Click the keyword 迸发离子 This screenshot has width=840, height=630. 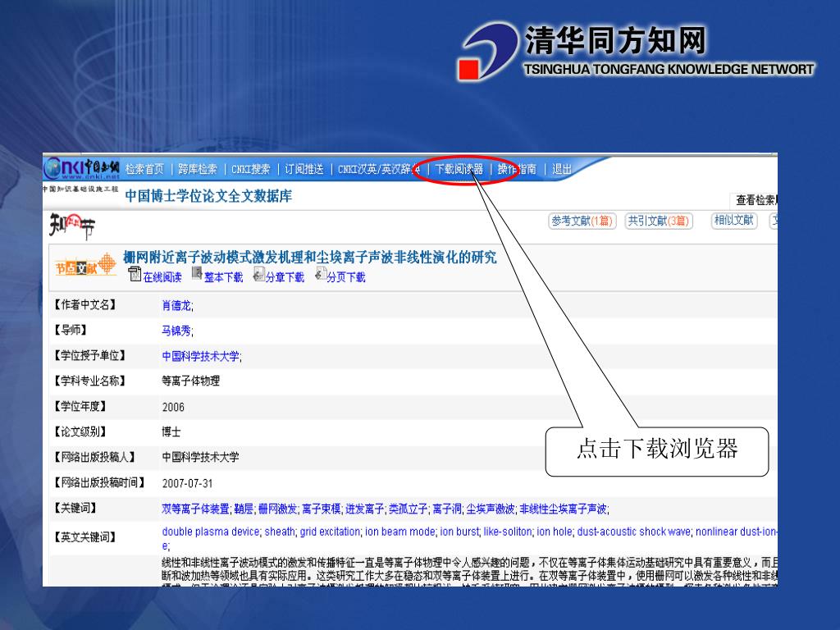[365, 509]
